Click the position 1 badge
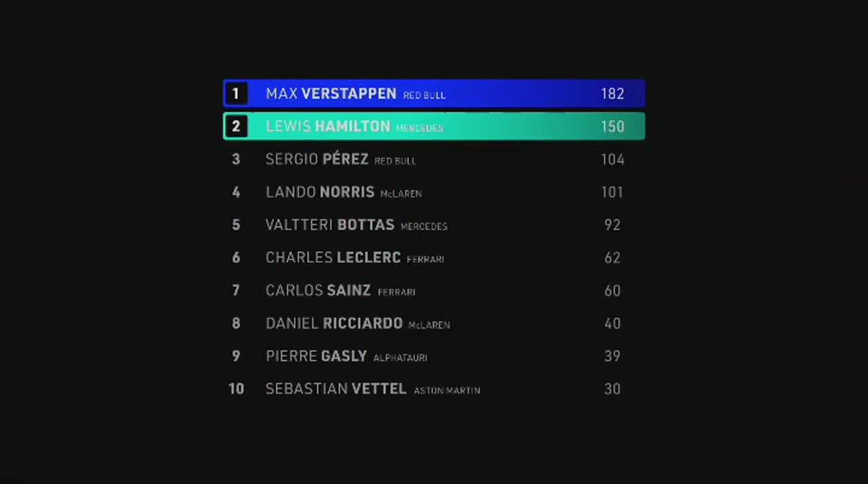Screen dimensions: 868x484 pos(236,94)
